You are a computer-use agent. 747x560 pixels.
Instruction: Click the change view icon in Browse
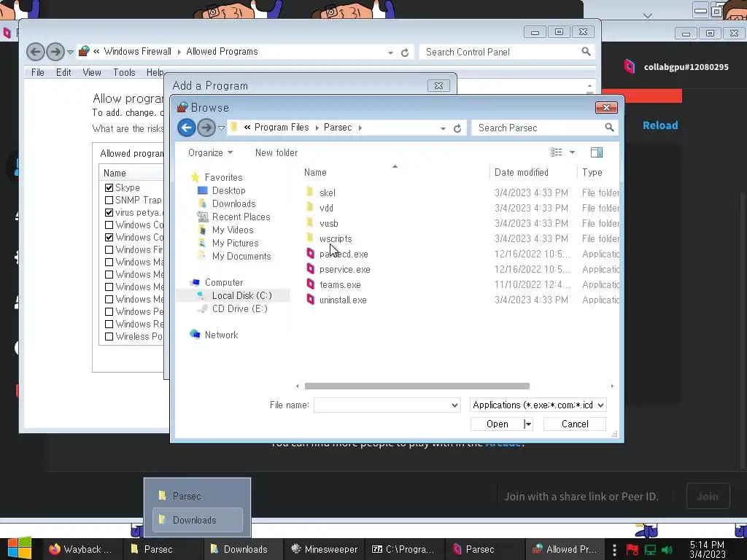click(x=557, y=152)
